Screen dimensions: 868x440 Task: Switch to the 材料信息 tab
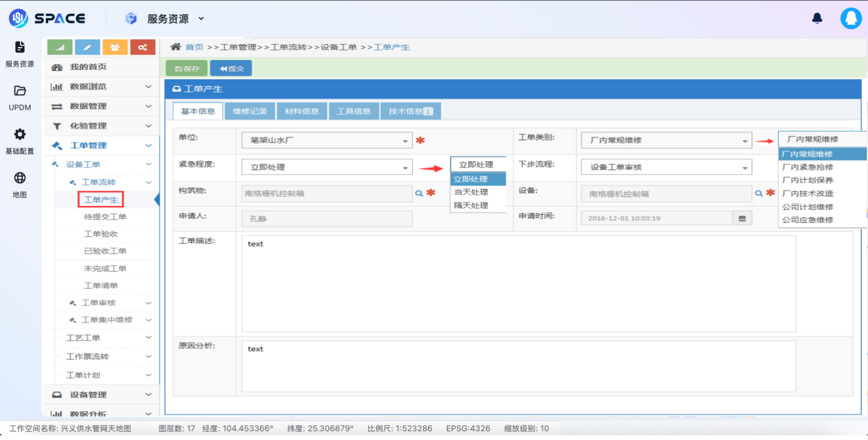(302, 111)
